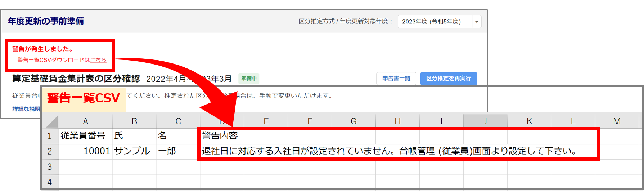The image size is (644, 191).
Task: Select the サンプル cell
Action: pos(134,151)
